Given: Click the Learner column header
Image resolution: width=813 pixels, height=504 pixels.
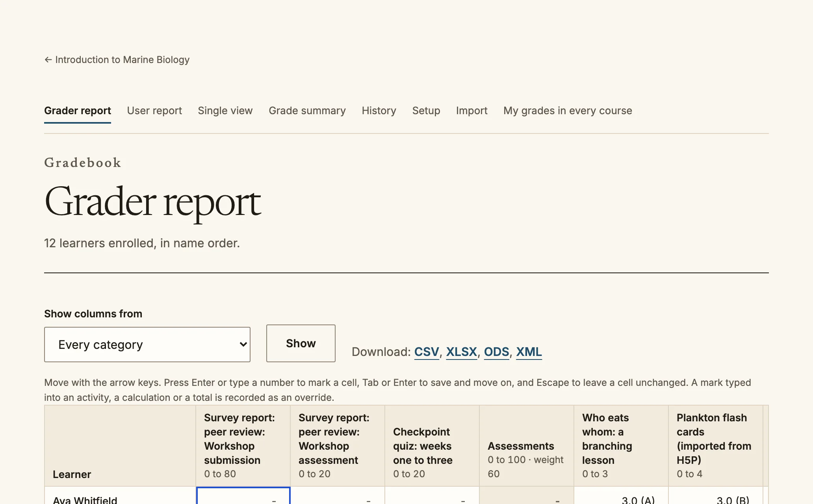Looking at the screenshot, I should click(x=120, y=446).
